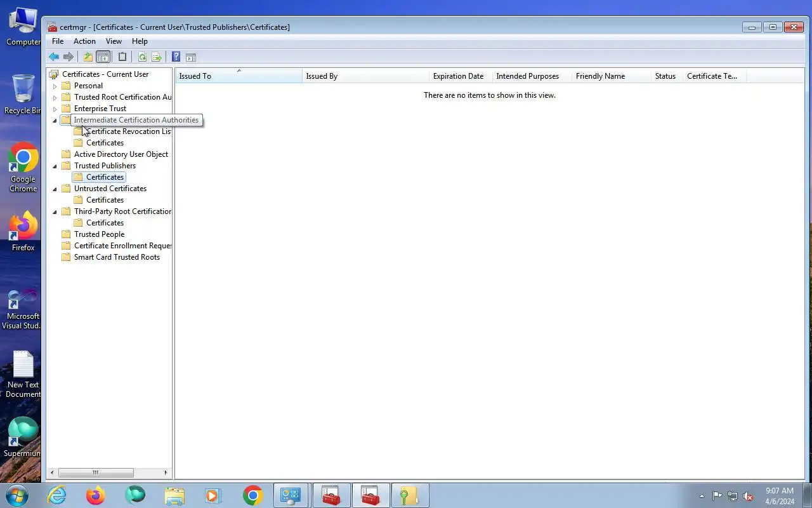Open the File menu

[58, 41]
